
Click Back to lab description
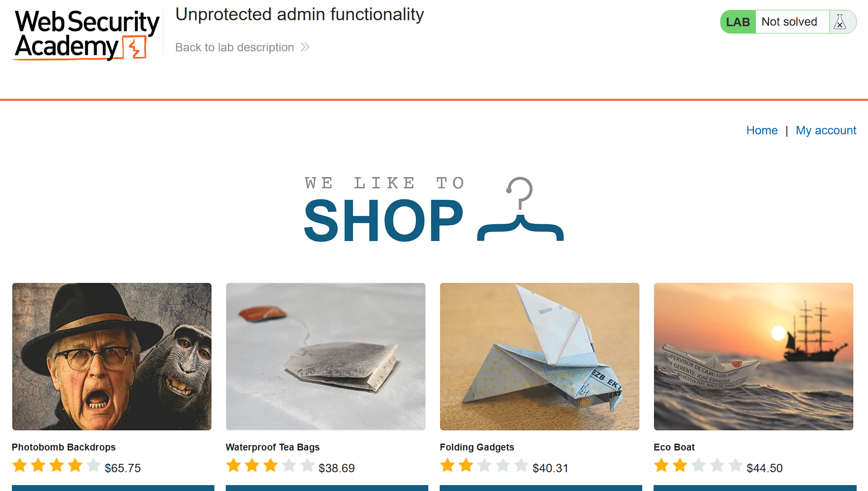(234, 47)
